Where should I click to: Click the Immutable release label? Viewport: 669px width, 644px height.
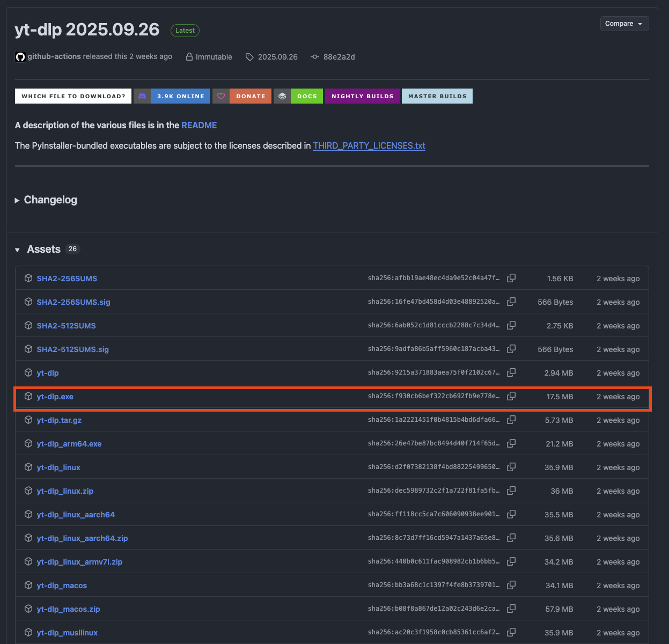click(209, 57)
